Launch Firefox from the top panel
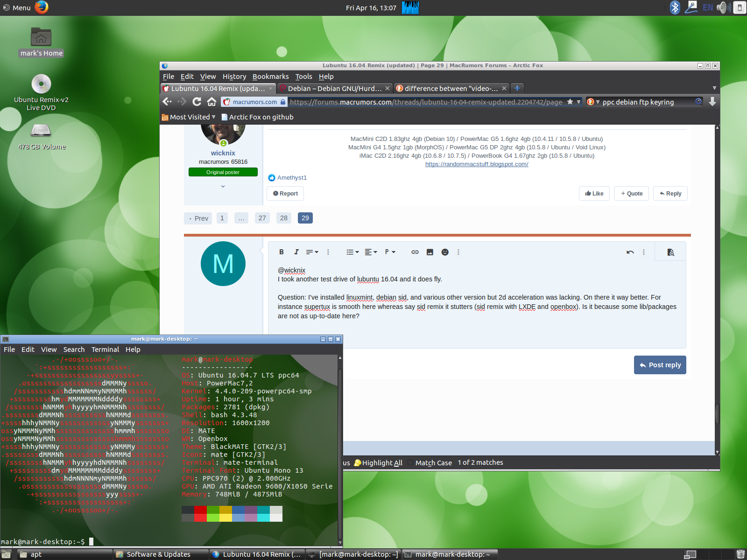This screenshot has height=560, width=747. tap(42, 7)
